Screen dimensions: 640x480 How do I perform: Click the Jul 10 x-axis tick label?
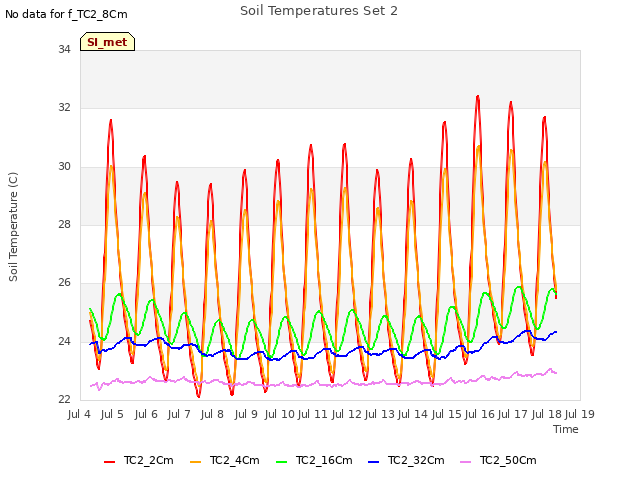pos(280,414)
